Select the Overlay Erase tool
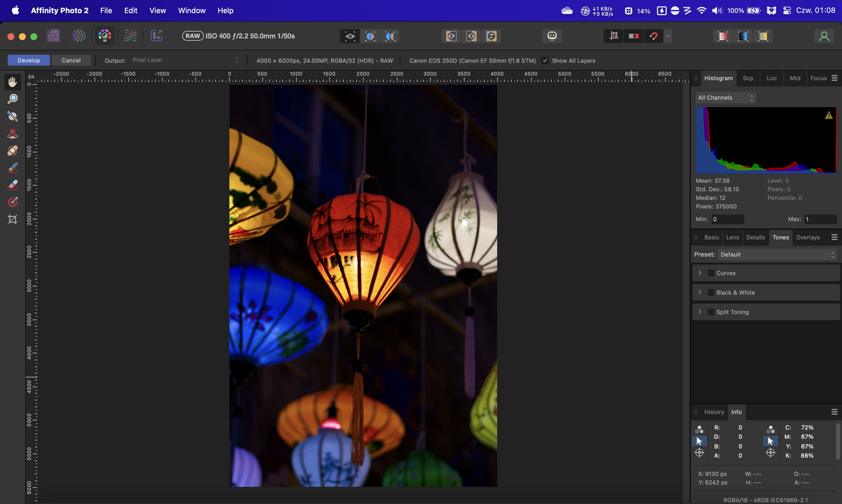This screenshot has width=842, height=504. (13, 185)
